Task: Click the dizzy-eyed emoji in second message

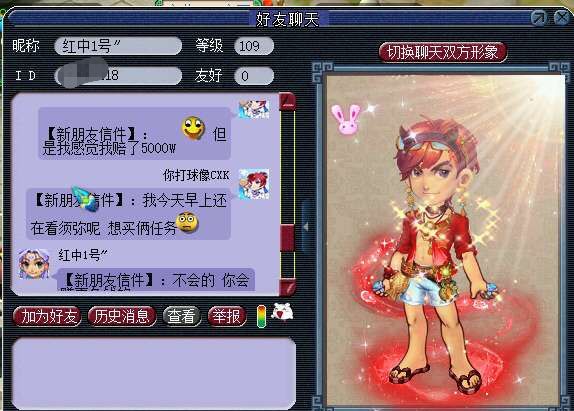Action: [187, 222]
